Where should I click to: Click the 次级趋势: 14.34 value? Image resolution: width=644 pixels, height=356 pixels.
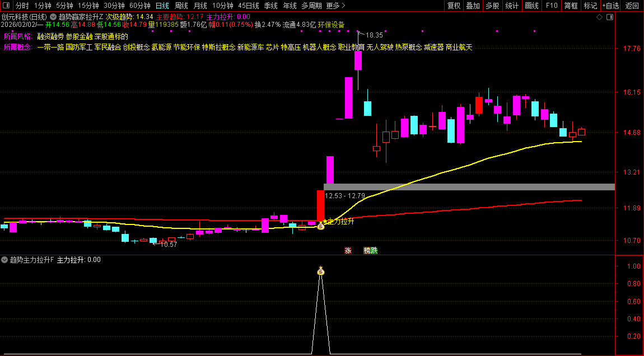coord(129,17)
